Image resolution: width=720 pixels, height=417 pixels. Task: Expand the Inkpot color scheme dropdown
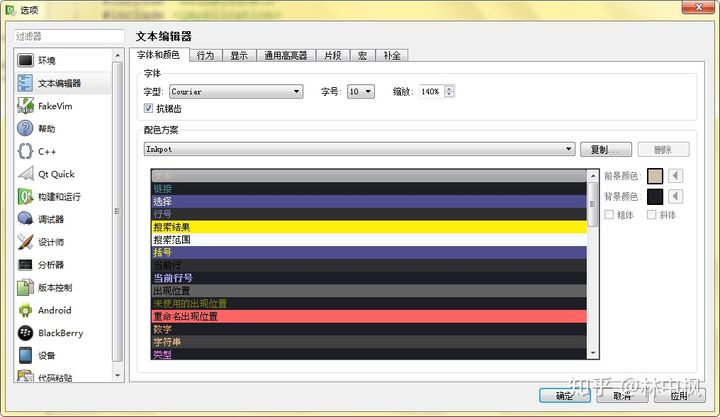click(x=358, y=149)
